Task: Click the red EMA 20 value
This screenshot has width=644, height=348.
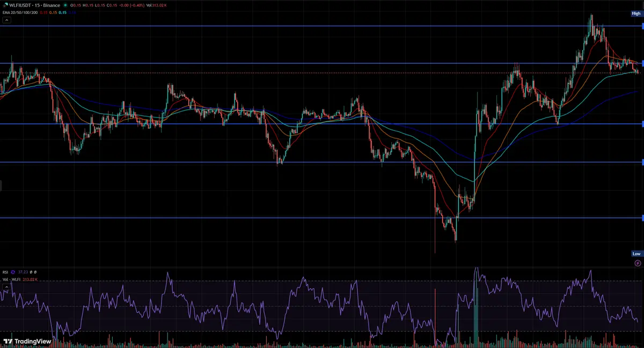Action: (x=43, y=12)
